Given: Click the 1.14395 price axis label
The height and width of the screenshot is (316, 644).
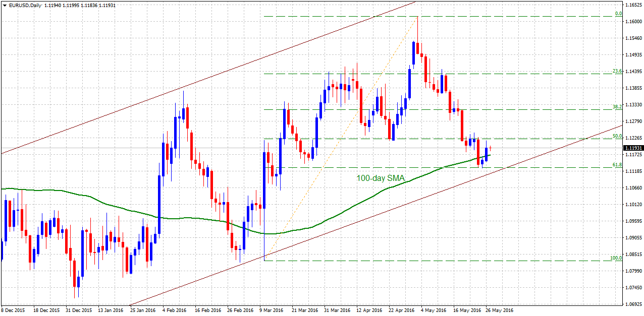Looking at the screenshot, I should point(633,72).
